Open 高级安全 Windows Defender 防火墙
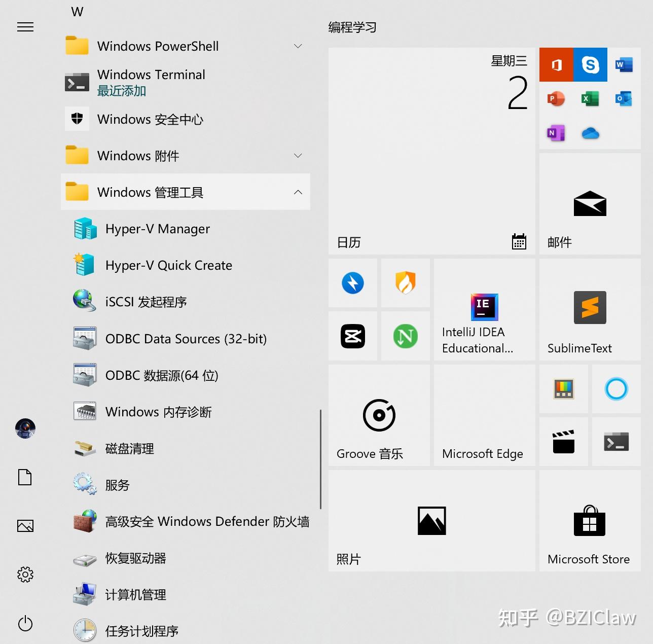The height and width of the screenshot is (644, 653). coord(186,521)
